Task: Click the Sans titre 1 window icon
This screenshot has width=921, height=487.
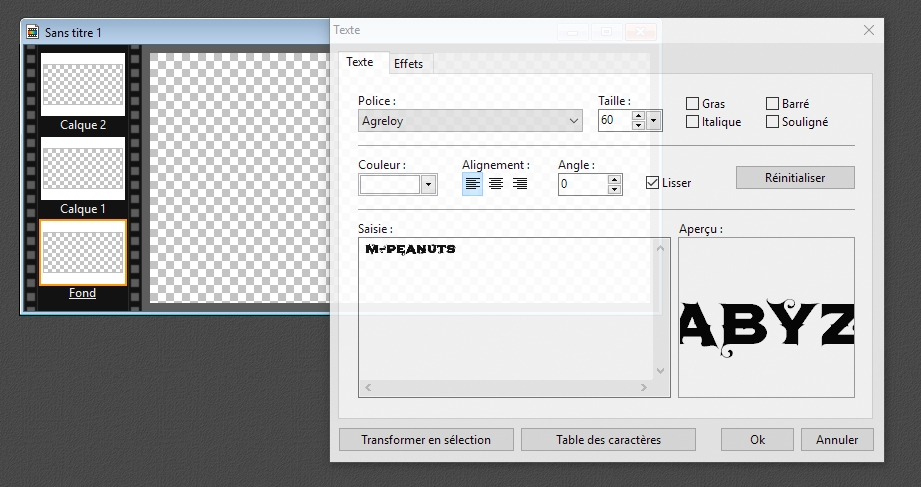Action: [32, 32]
